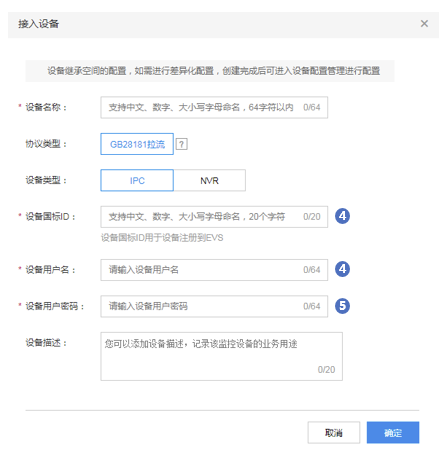Click the number 4 badge beside 设备用户名 field
The image size is (447, 451).
click(342, 269)
